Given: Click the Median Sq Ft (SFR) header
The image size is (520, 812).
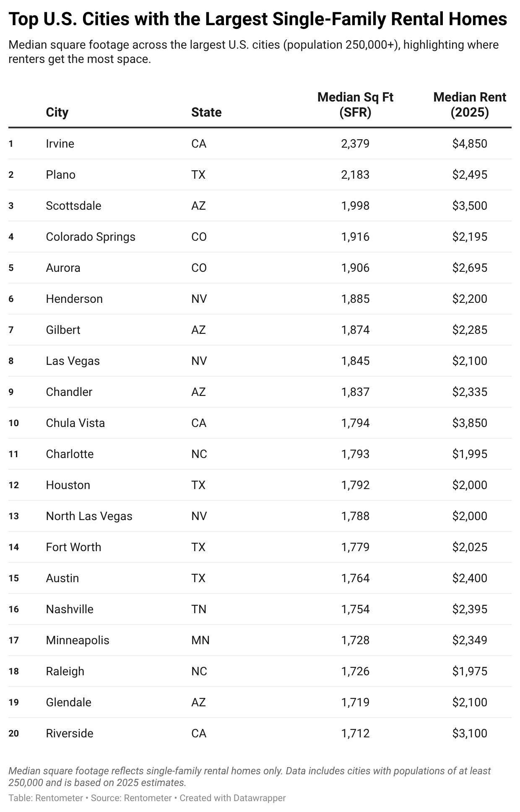Looking at the screenshot, I should [355, 105].
